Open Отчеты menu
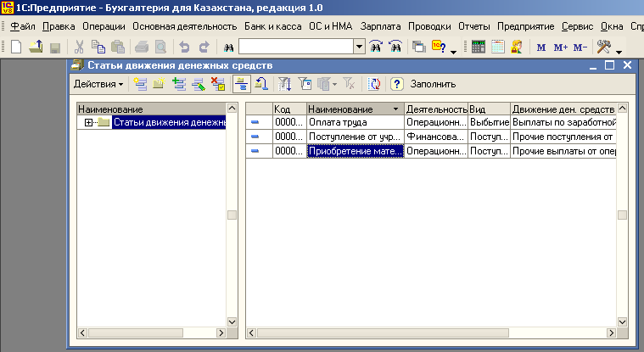 pyautogui.click(x=474, y=26)
